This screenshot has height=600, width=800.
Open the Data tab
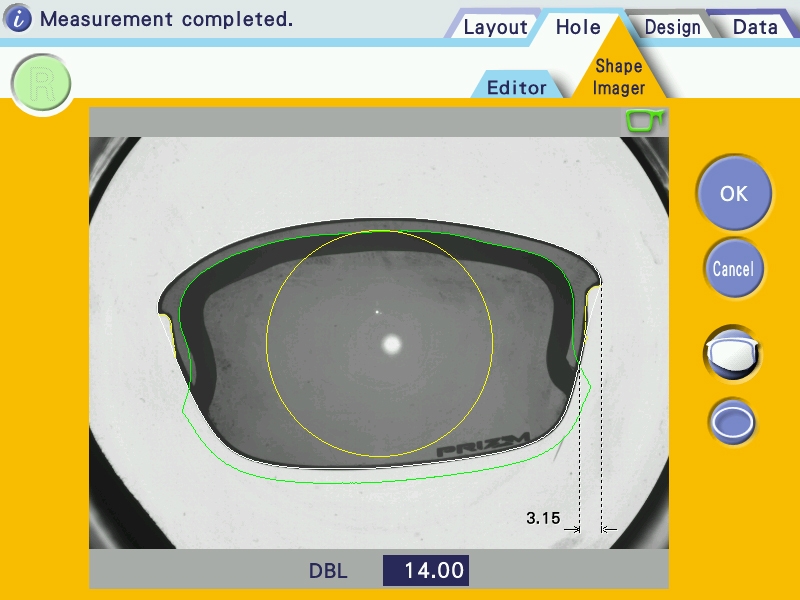pos(754,27)
